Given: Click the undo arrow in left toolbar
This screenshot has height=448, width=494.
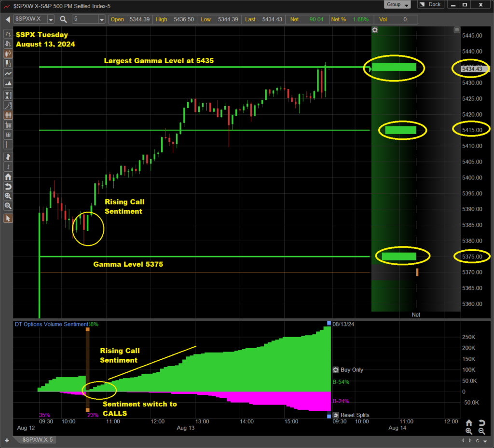Looking at the screenshot, I should pos(8,187).
